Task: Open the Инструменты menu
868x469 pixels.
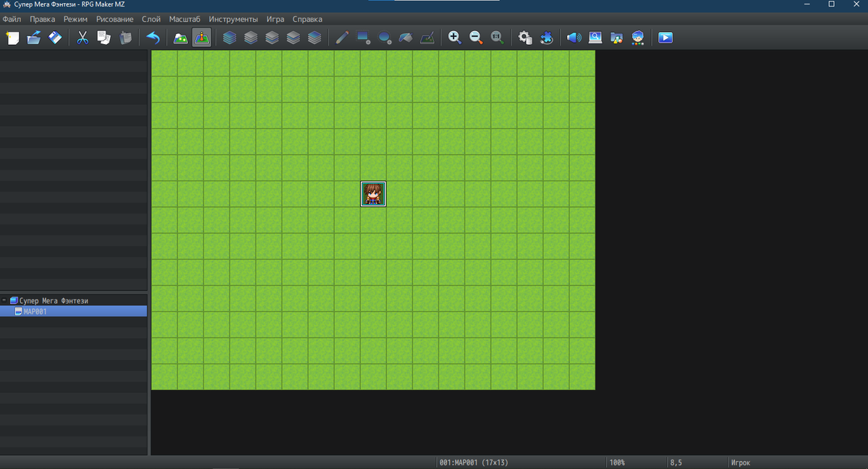Action: pos(233,19)
